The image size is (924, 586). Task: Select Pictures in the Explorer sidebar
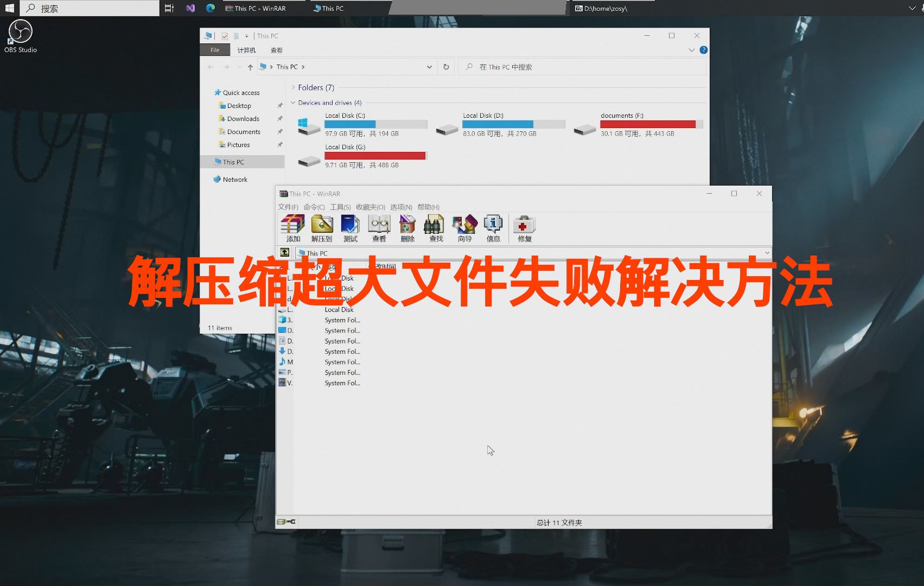click(234, 145)
